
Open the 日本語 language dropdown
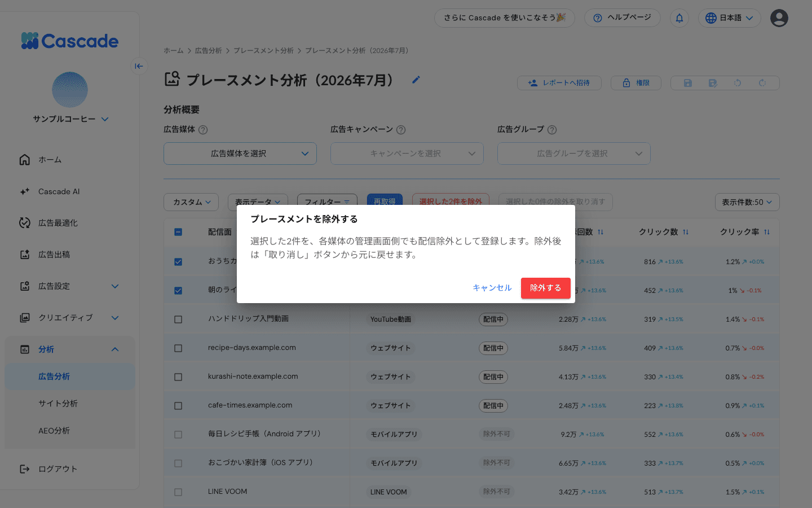(730, 18)
